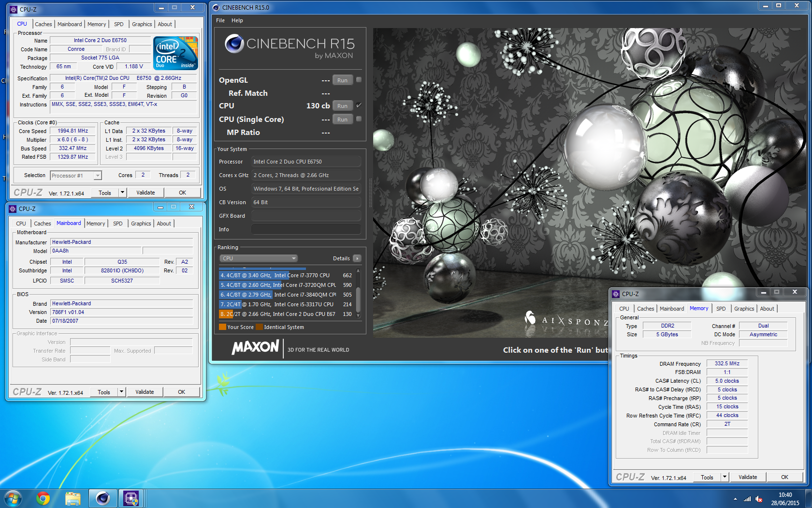Image resolution: width=812 pixels, height=508 pixels.
Task: Click the GFX Board field
Action: [306, 216]
